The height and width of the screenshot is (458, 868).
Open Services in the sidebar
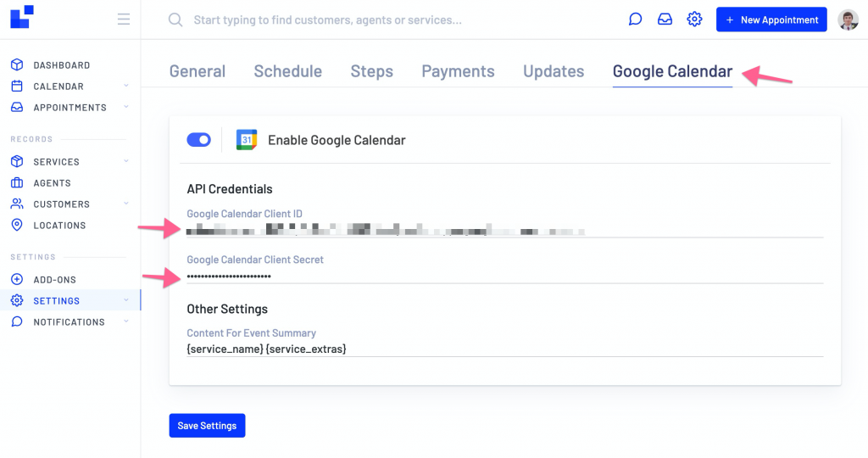tap(56, 161)
